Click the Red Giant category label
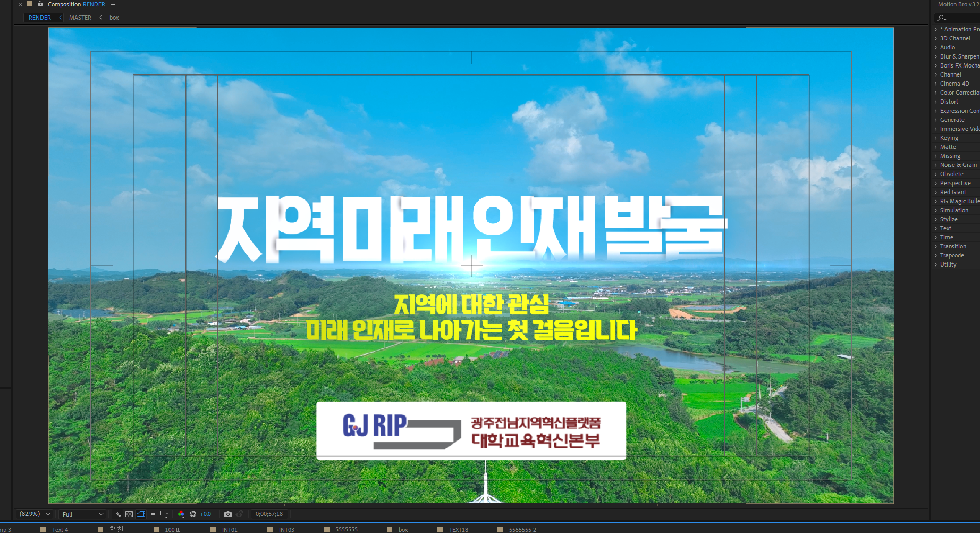The image size is (980, 533). pos(953,192)
